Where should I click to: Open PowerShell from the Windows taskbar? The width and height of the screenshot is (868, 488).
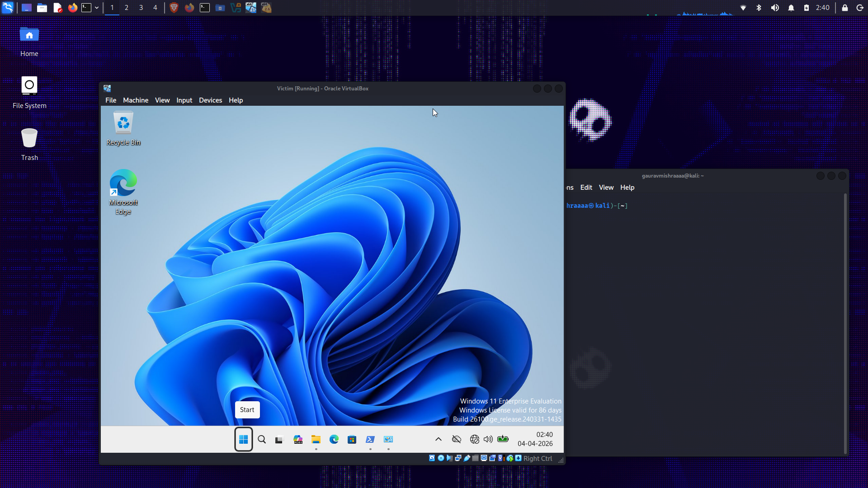(370, 439)
